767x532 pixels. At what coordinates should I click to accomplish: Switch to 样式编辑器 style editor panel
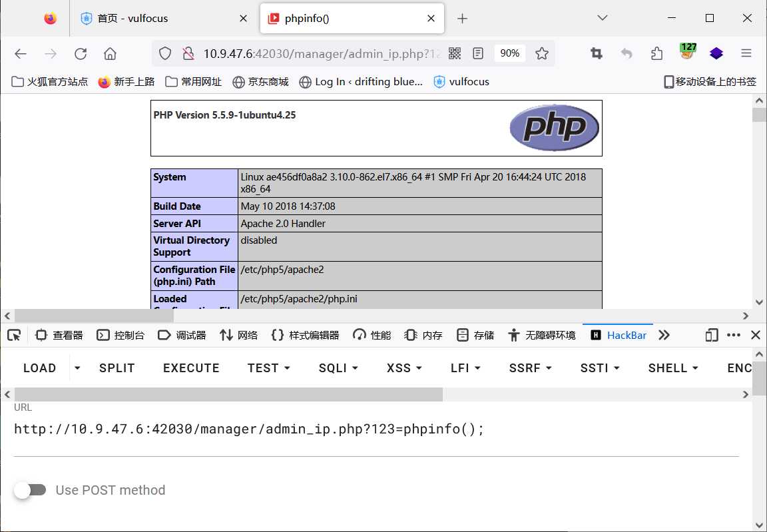pos(305,336)
